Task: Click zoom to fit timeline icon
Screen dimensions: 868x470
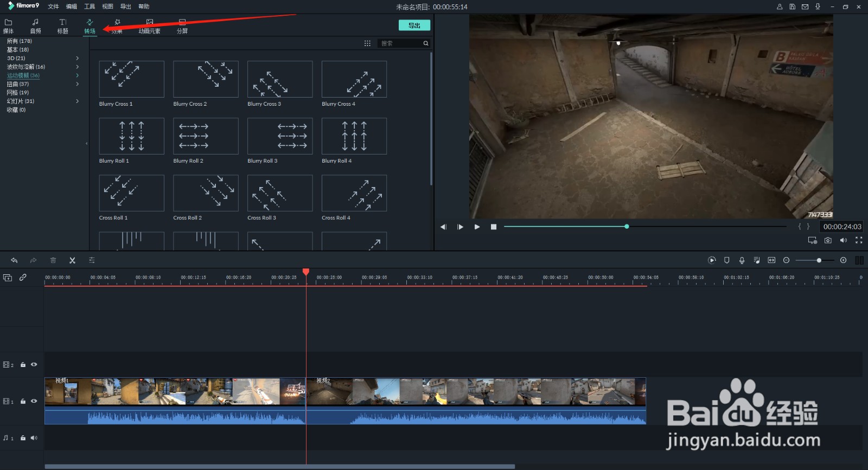Action: point(771,260)
